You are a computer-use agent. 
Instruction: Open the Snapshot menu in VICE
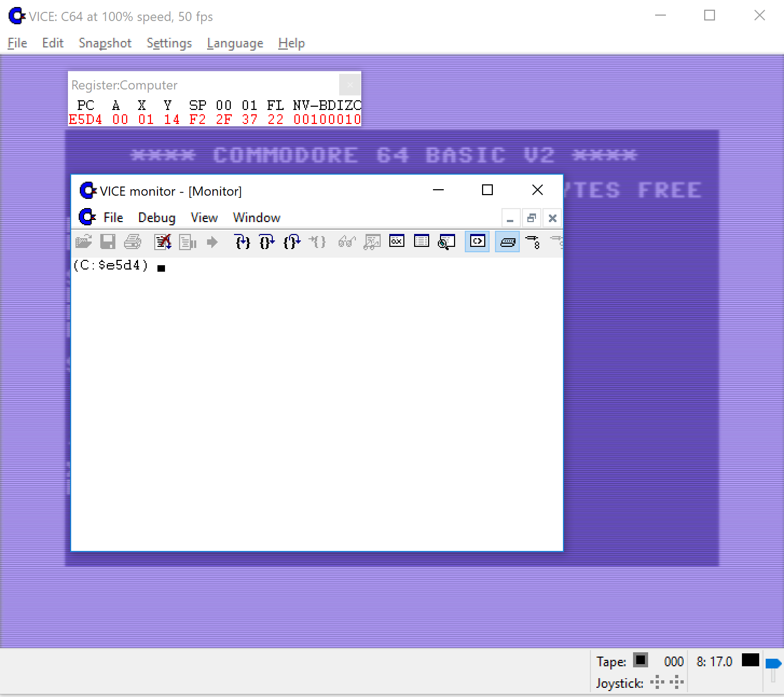(x=105, y=43)
